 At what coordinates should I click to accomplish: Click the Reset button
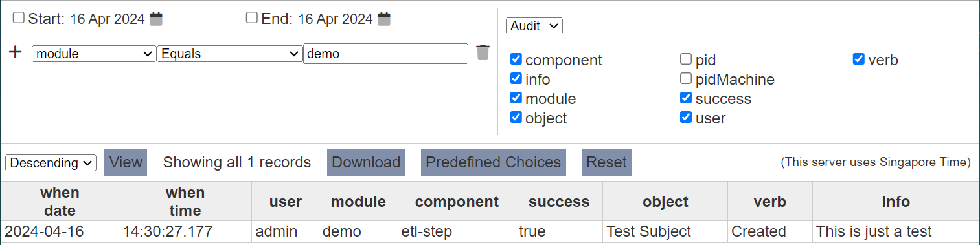tap(606, 162)
